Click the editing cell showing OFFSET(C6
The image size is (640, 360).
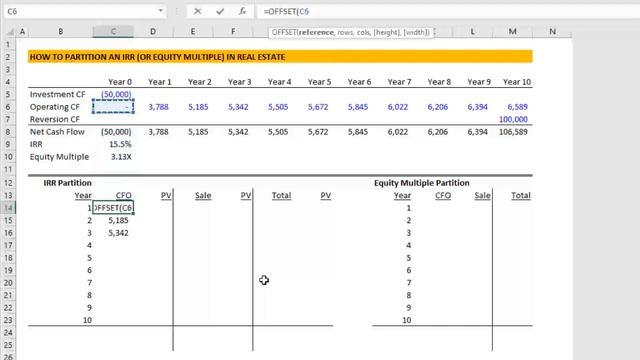[x=113, y=208]
